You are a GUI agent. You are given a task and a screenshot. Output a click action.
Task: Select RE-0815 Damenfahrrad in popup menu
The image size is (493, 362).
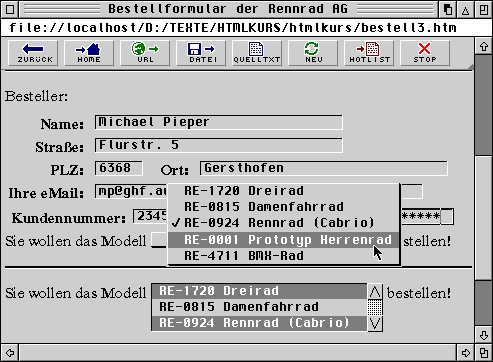283,207
